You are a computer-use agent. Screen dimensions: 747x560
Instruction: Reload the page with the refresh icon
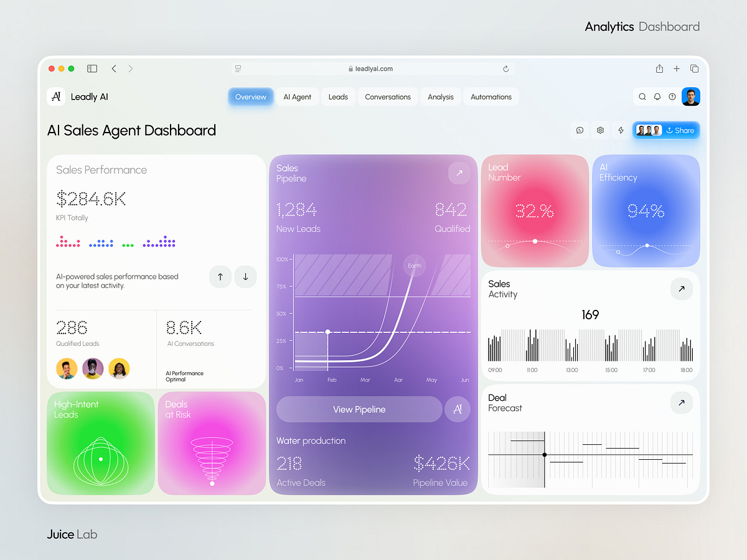coord(505,68)
